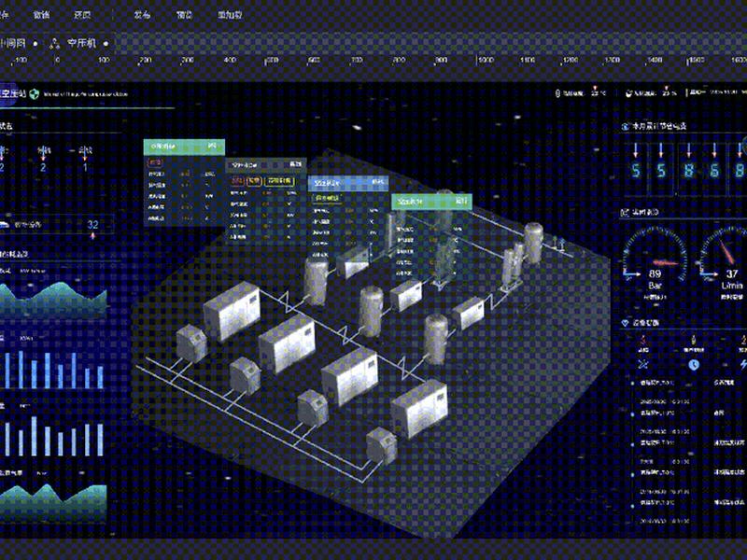Click the node icon beside the 空压机 tab
This screenshot has height=560, width=747.
(55, 43)
